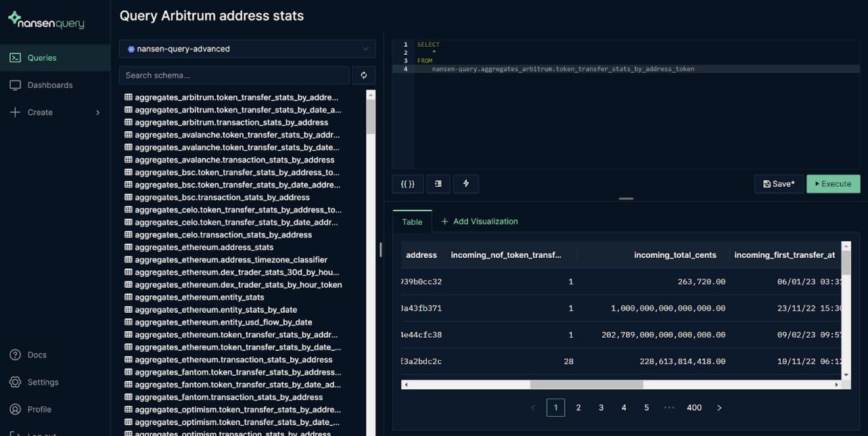Viewport: 868px width, 436px height.
Task: Switch to the Table tab
Action: click(412, 221)
